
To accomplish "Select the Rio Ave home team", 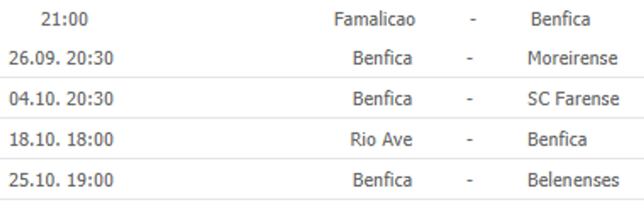I will [381, 139].
